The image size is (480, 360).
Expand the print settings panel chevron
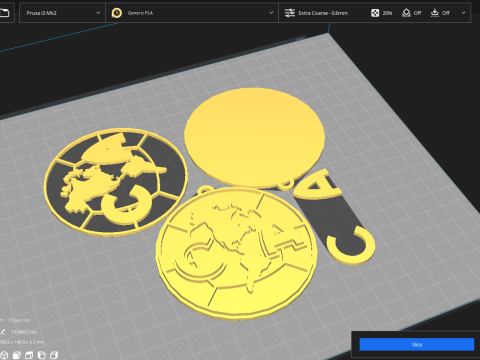click(463, 13)
